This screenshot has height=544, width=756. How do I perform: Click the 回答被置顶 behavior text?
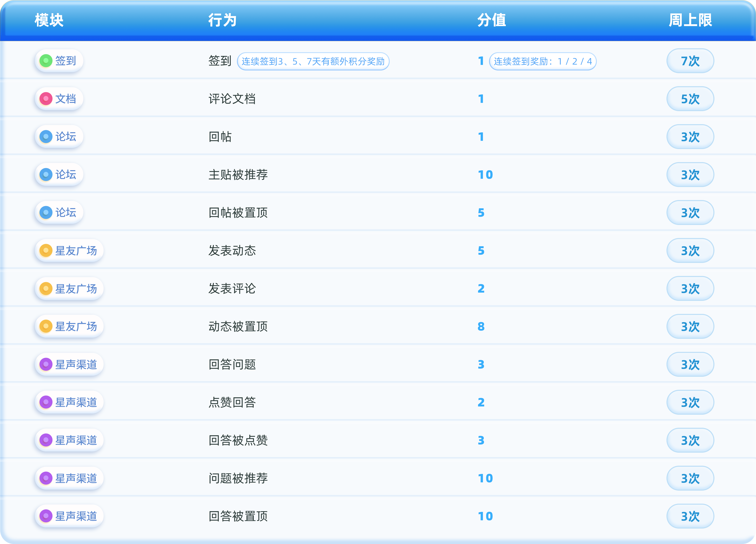coord(238,516)
